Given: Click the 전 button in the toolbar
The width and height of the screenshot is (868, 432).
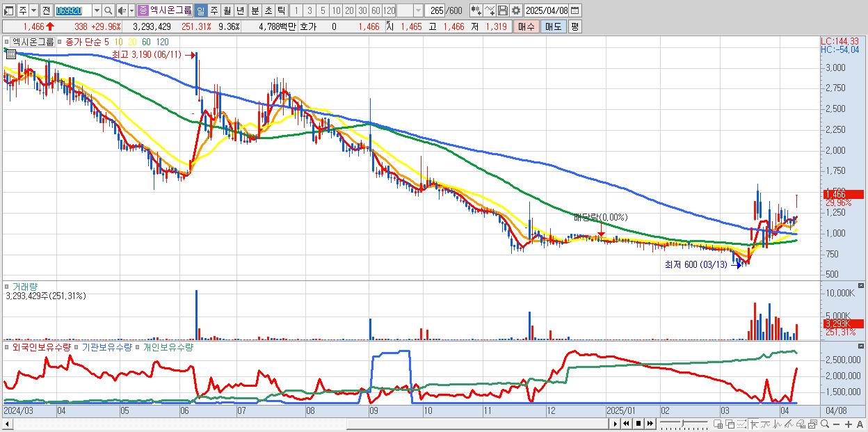Looking at the screenshot, I should (46, 10).
